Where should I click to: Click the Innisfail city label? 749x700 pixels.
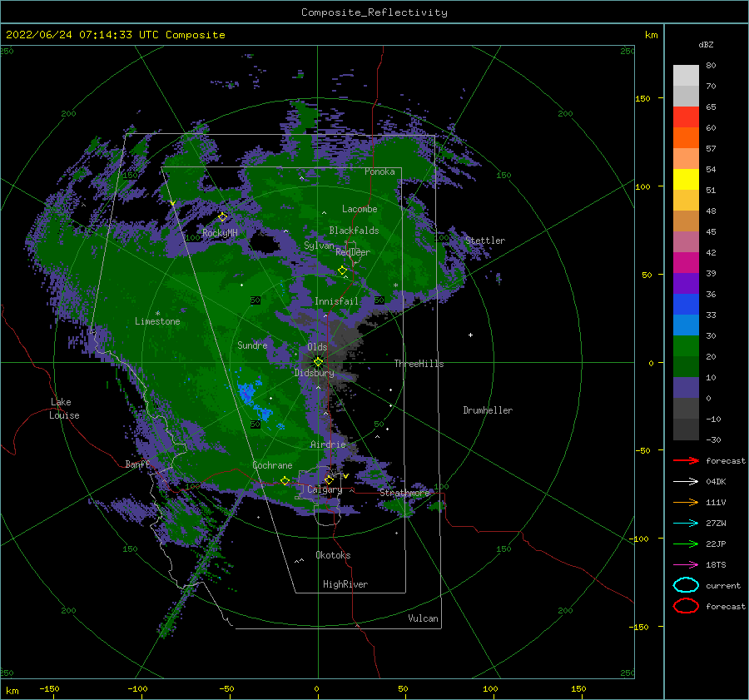(336, 301)
